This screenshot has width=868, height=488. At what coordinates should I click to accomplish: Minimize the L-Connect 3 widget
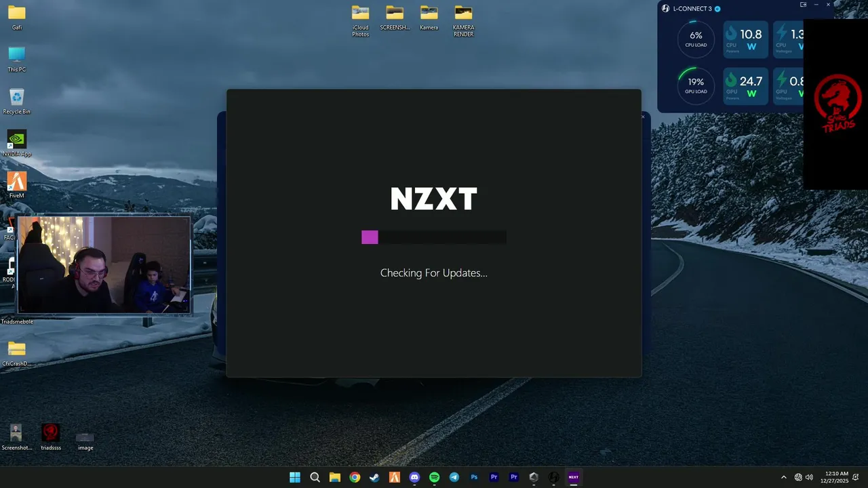(816, 5)
